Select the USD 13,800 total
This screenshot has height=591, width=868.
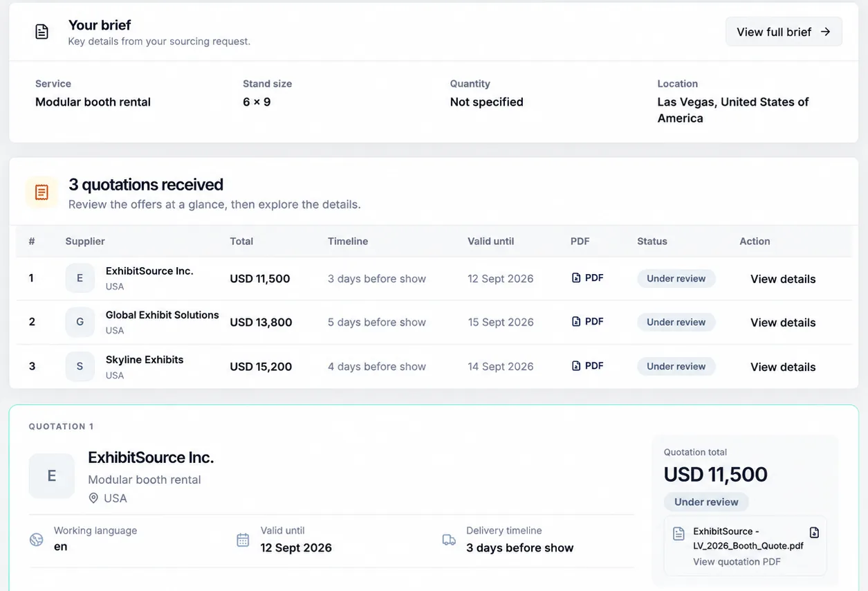tap(261, 322)
